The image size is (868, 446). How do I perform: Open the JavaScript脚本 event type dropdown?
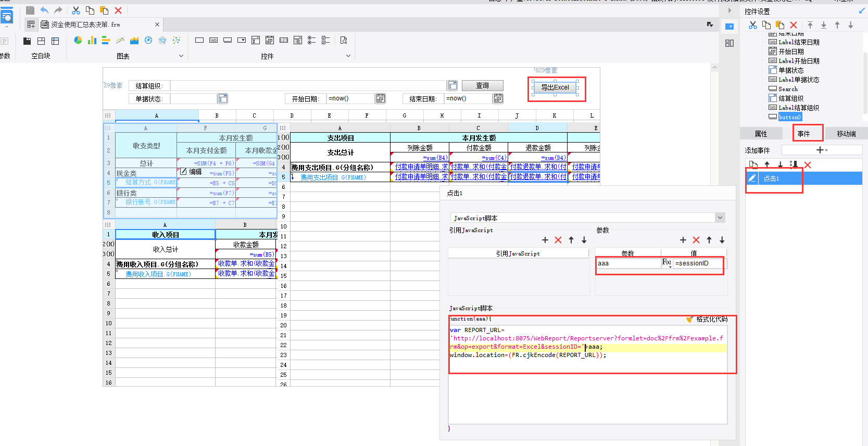[x=720, y=218]
